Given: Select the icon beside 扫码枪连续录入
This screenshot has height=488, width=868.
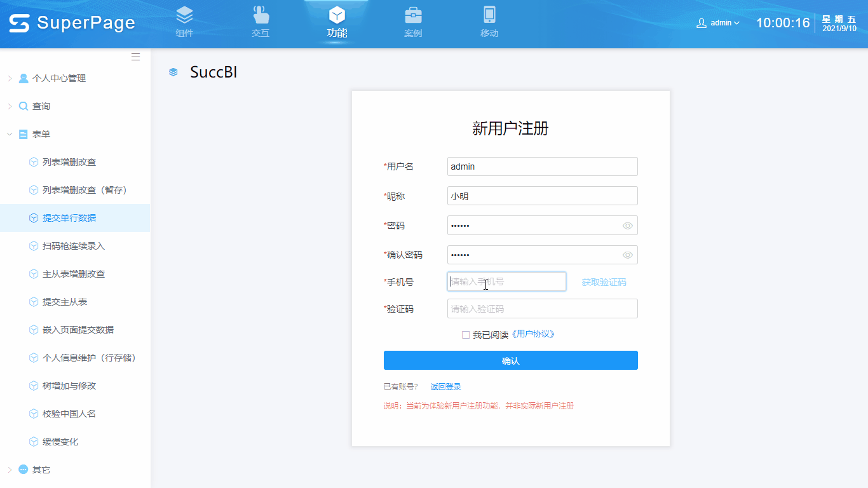Looking at the screenshot, I should [x=34, y=245].
